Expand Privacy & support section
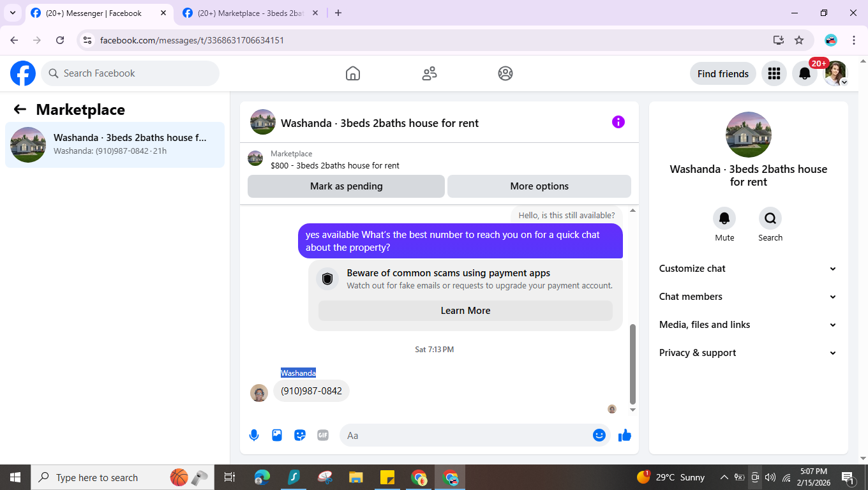The width and height of the screenshot is (868, 490). 747,353
